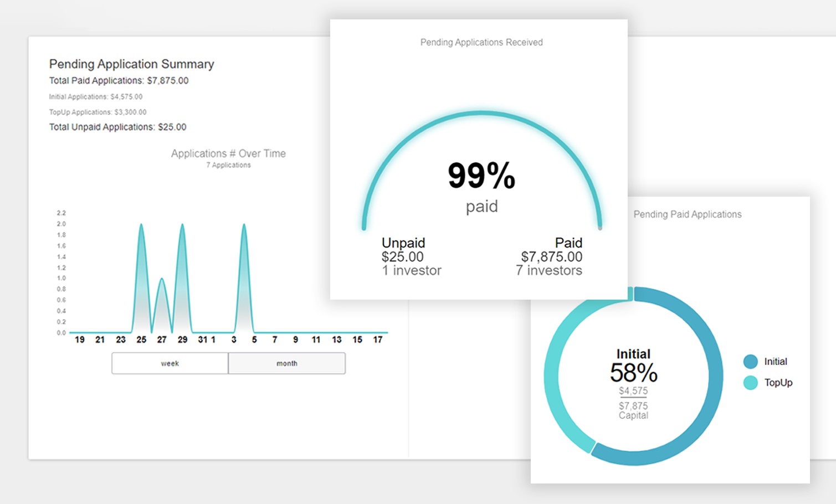Toggle the TopUp series via legend label
836x504 pixels.
click(x=778, y=383)
